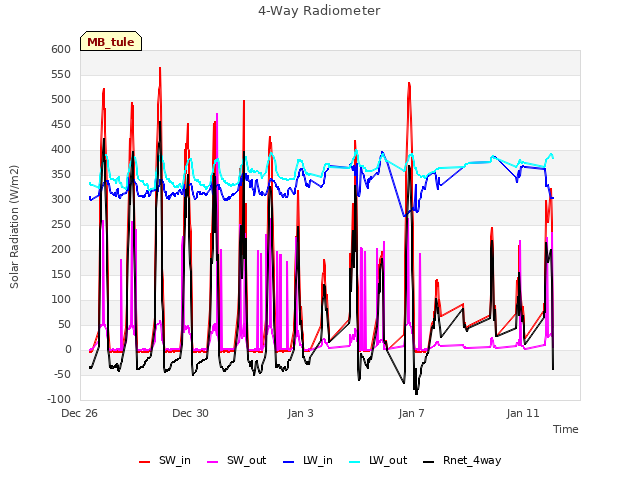Screen dimensions: 640x480
Task: Click the Jan 11 x-axis tick label
Action: 523,413
